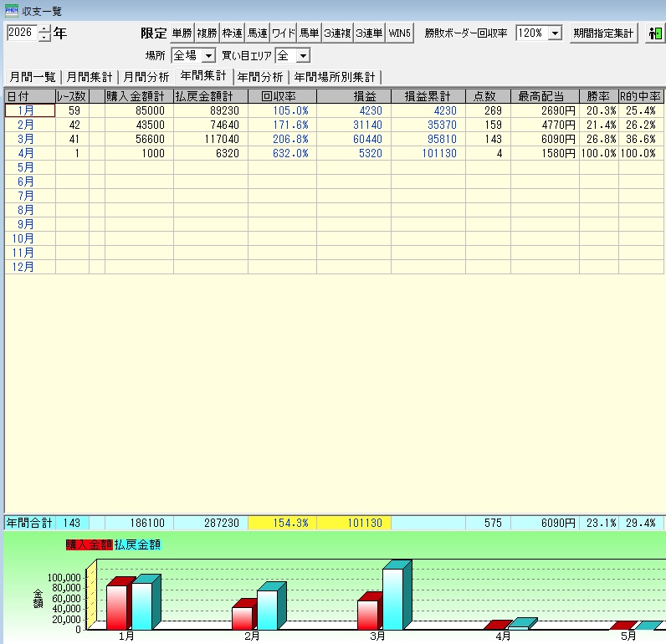Image resolution: width=666 pixels, height=644 pixels.
Task: Click the green exit icon at top right
Action: [x=654, y=33]
